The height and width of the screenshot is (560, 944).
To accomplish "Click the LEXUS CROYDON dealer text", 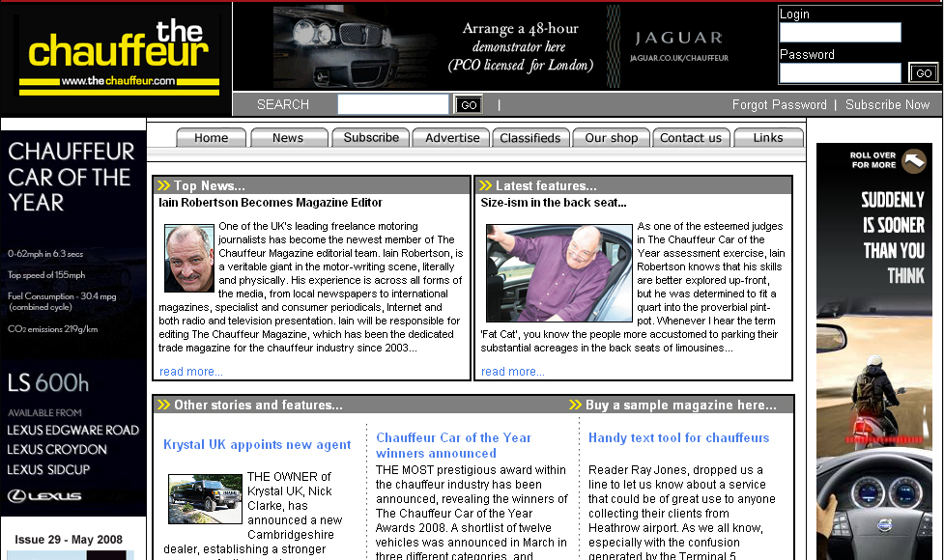I will click(57, 449).
